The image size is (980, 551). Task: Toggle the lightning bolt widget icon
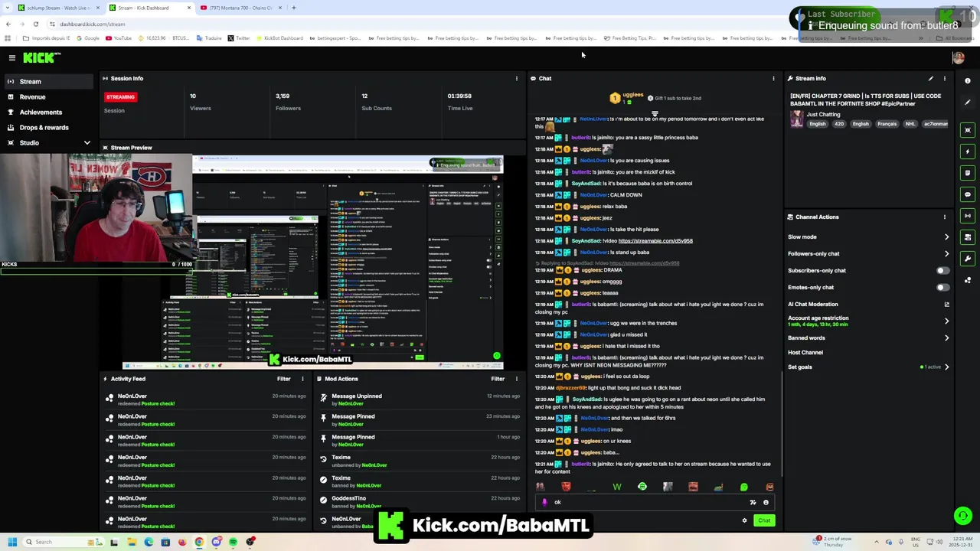968,152
